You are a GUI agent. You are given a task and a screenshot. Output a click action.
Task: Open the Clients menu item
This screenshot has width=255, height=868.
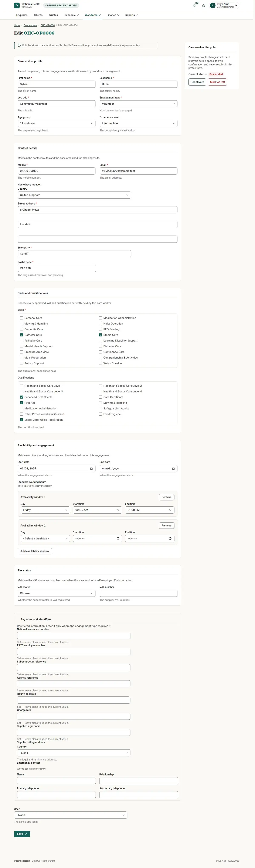point(38,15)
